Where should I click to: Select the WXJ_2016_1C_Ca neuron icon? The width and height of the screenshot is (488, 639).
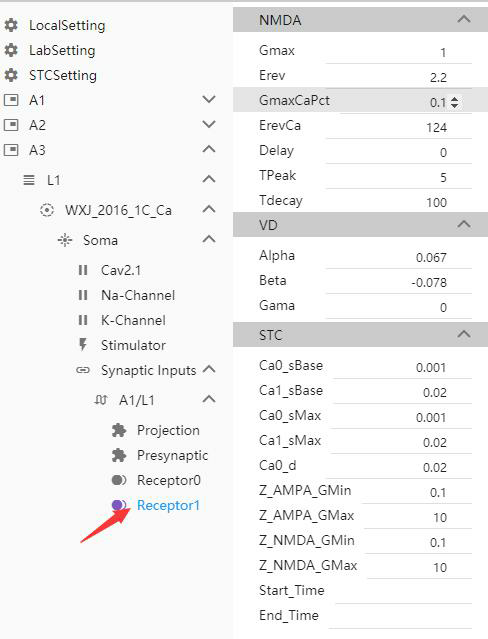[x=47, y=210]
